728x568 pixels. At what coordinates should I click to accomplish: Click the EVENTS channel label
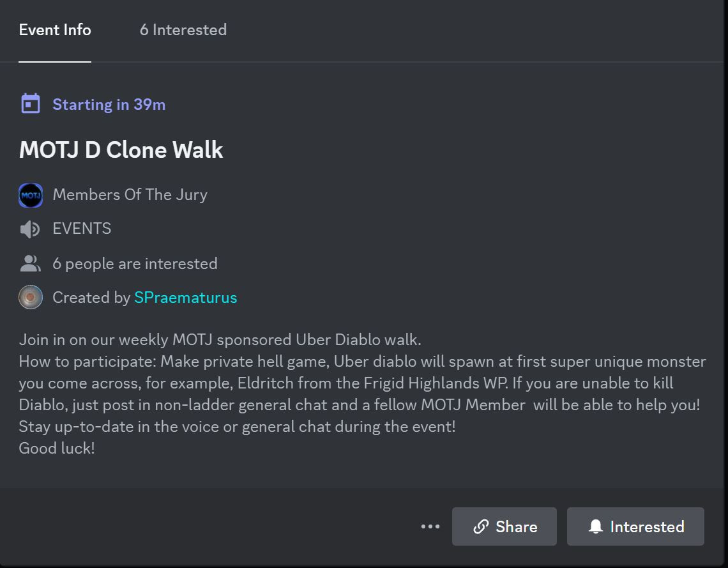click(x=82, y=228)
